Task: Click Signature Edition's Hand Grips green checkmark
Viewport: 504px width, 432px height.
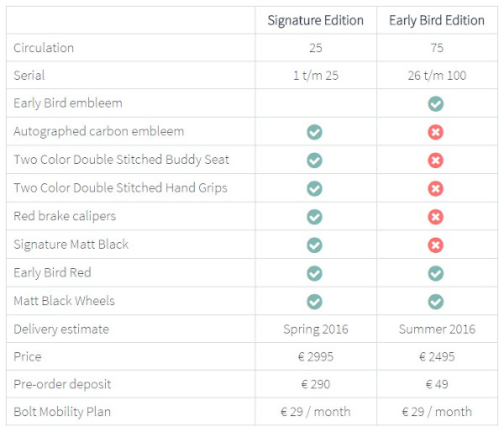Action: pos(315,188)
